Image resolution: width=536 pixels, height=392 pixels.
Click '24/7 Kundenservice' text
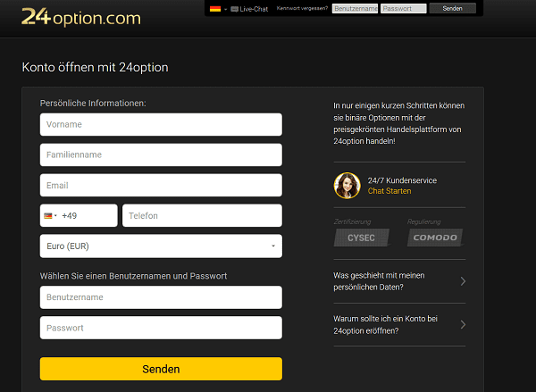pyautogui.click(x=402, y=180)
